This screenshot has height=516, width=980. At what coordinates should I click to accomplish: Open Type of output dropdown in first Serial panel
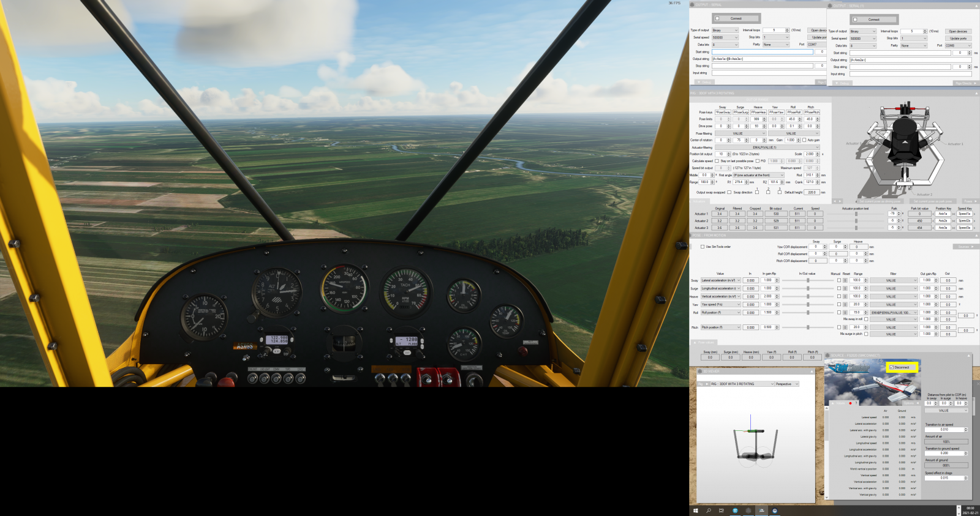(725, 30)
